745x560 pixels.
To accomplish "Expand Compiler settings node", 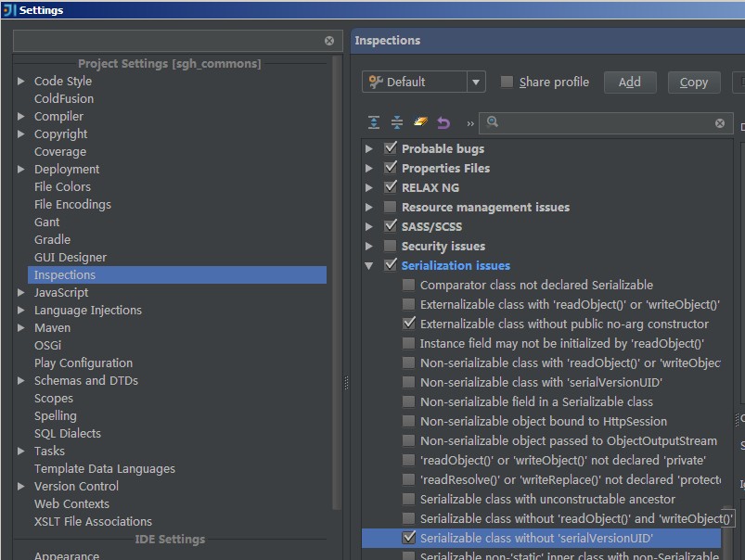I will click(21, 117).
